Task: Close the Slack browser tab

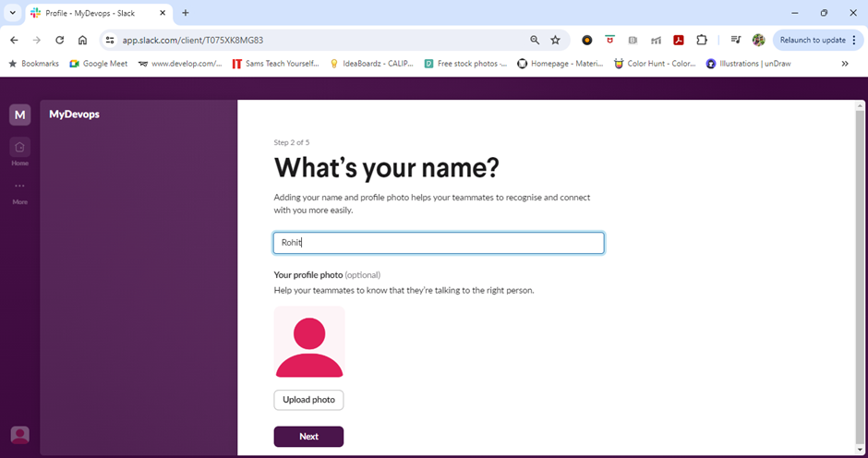Action: [163, 13]
